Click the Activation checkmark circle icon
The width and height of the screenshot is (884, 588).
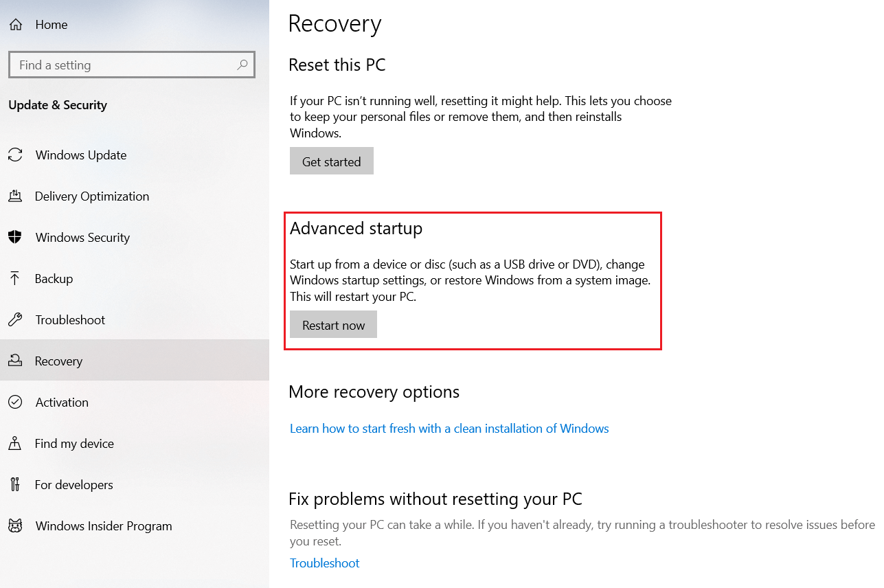(x=15, y=403)
